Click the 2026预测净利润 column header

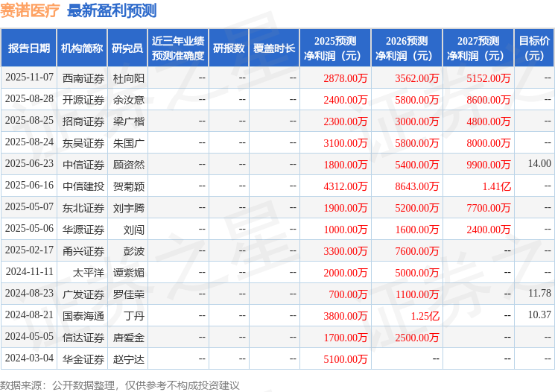[x=407, y=48]
